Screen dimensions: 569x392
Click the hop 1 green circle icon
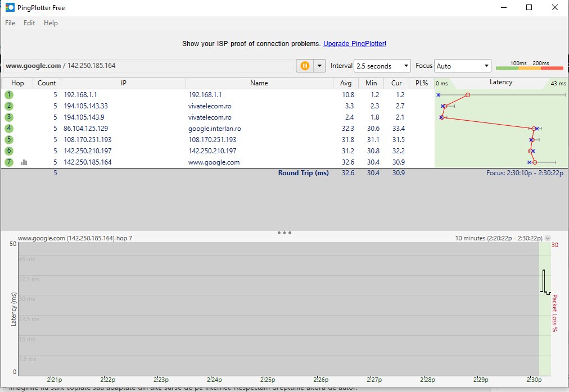(x=9, y=95)
